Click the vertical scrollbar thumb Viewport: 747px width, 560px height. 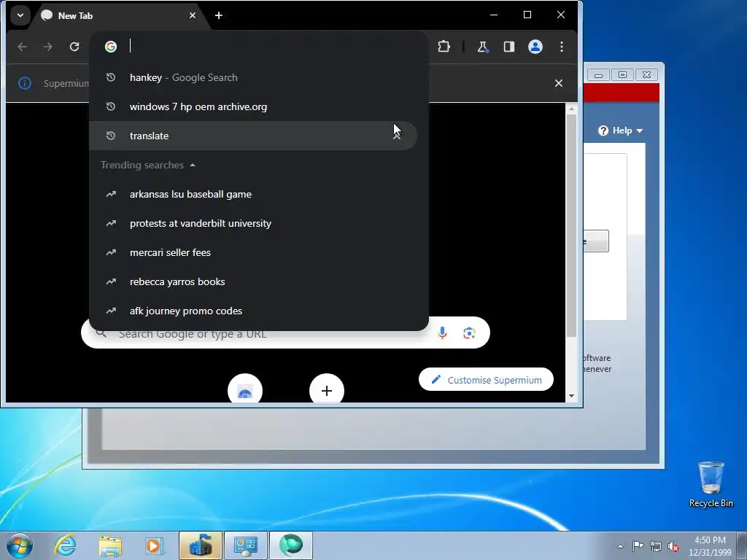(x=571, y=225)
